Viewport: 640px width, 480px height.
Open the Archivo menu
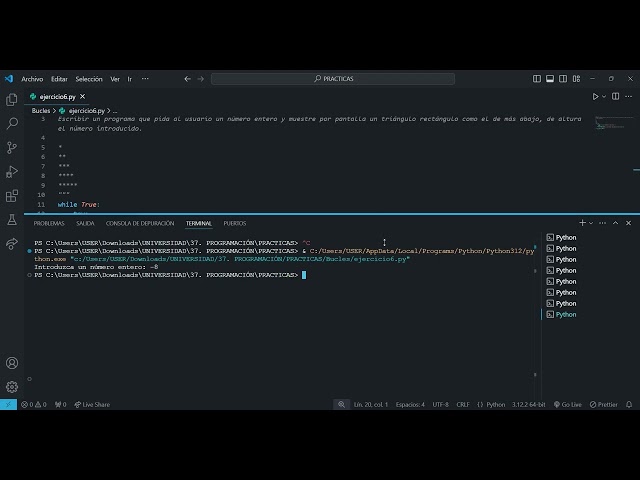click(32, 79)
